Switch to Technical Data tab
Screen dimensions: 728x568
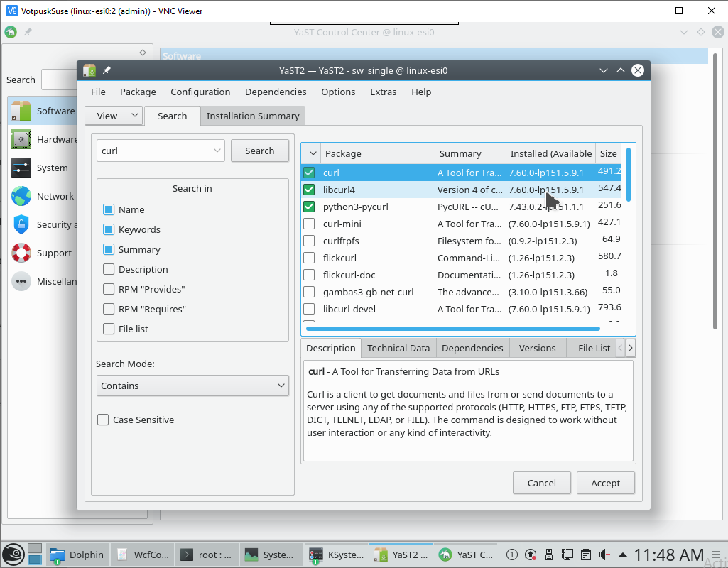coord(398,348)
